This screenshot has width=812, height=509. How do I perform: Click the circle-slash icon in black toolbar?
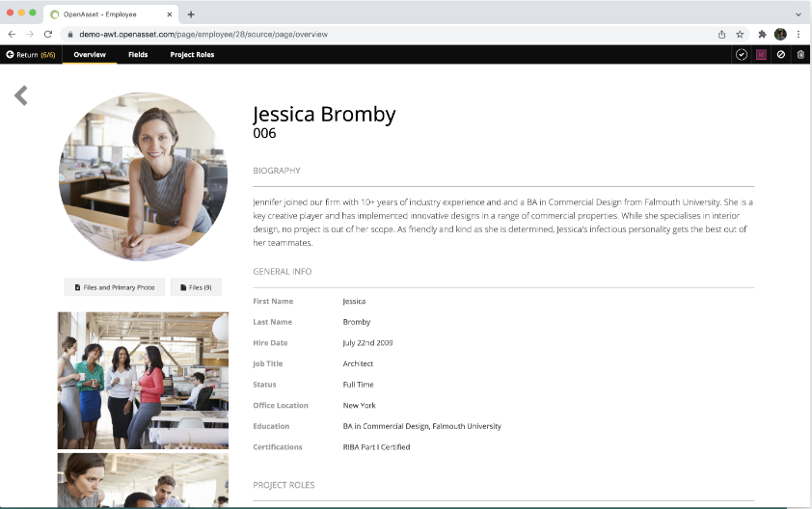(x=780, y=54)
